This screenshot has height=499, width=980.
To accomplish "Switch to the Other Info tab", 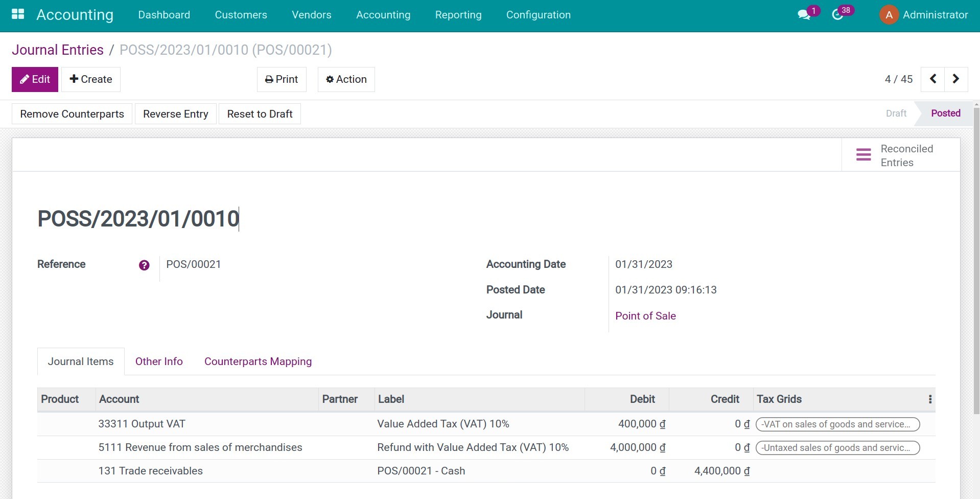I will pos(159,361).
